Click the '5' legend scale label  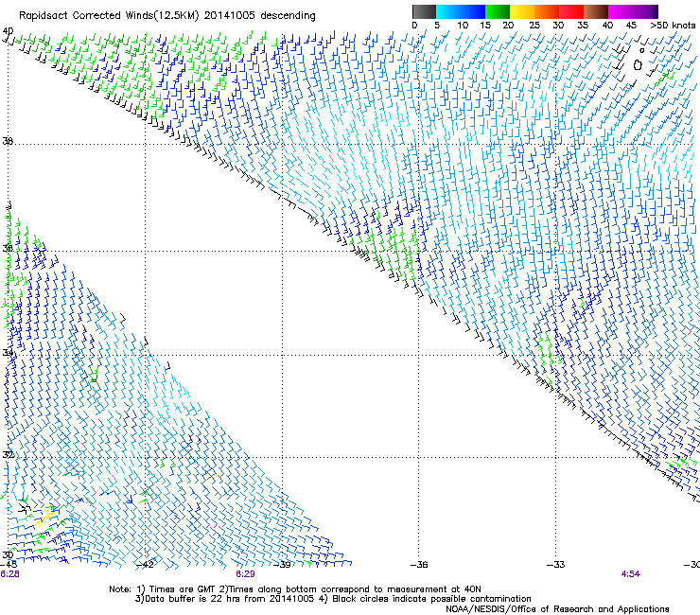coord(437,26)
